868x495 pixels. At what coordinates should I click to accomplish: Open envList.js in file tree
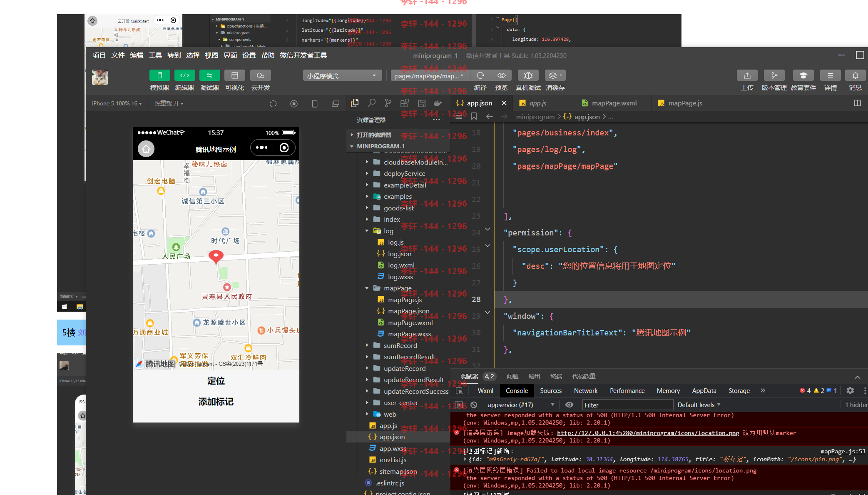click(393, 460)
